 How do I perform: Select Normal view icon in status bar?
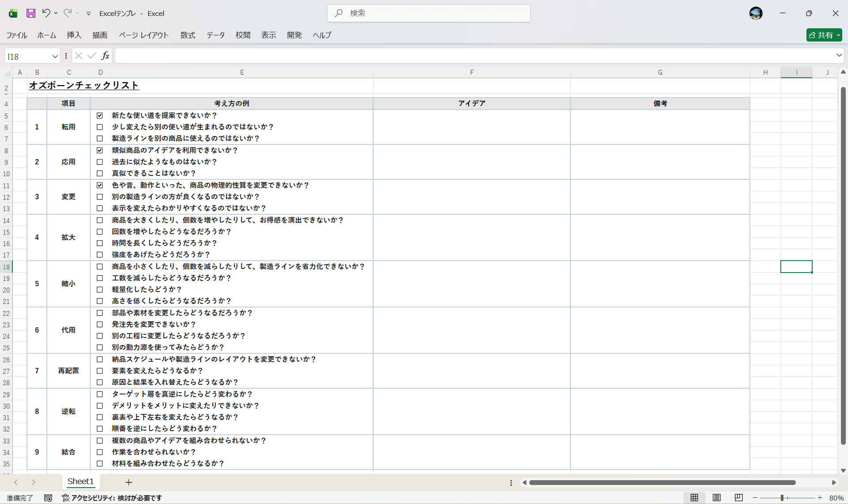pos(695,498)
